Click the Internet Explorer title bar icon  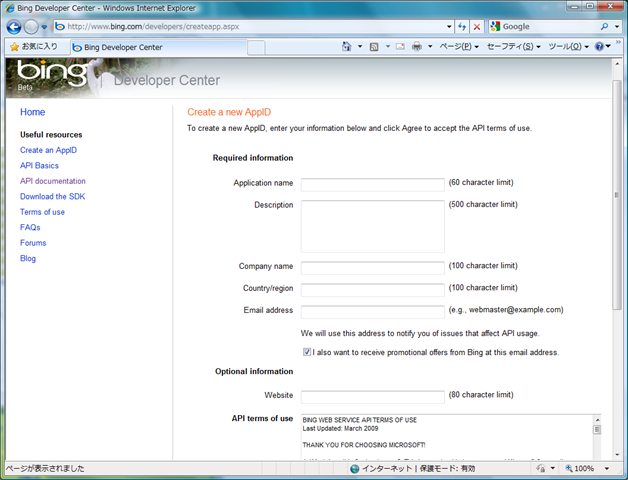coord(10,8)
